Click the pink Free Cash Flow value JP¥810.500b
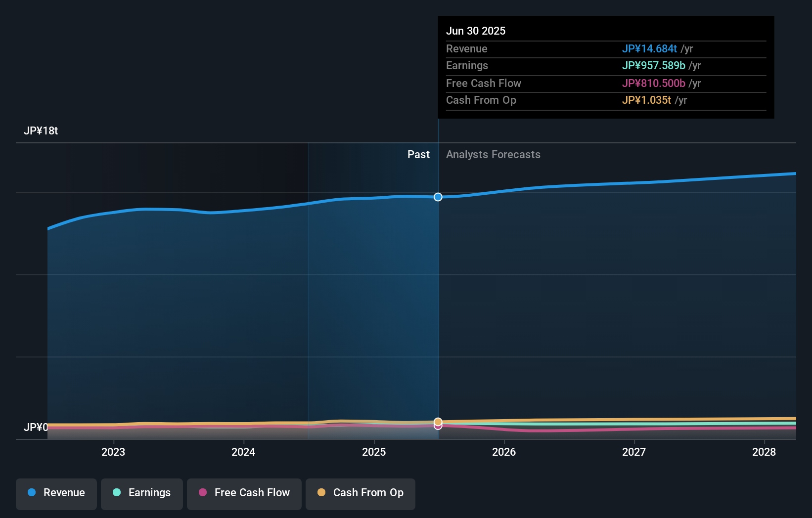 pyautogui.click(x=653, y=83)
